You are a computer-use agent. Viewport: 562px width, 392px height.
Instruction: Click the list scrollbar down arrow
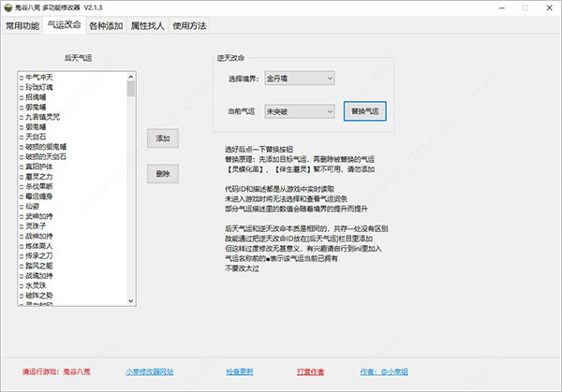click(131, 301)
